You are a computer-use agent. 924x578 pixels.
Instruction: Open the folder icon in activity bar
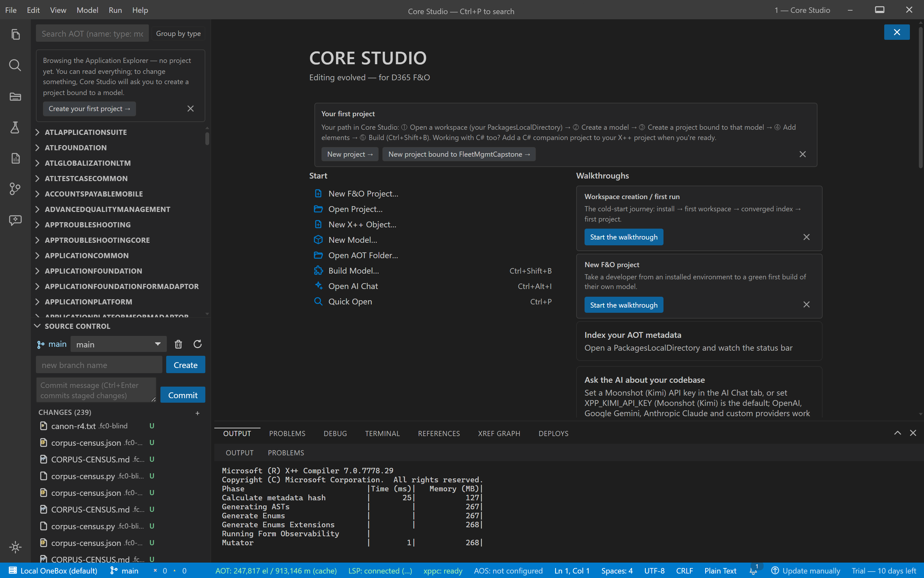[x=15, y=96]
